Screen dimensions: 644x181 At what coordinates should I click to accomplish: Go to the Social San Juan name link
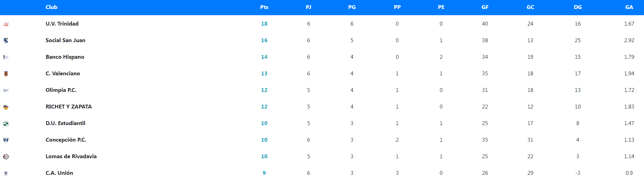point(65,40)
